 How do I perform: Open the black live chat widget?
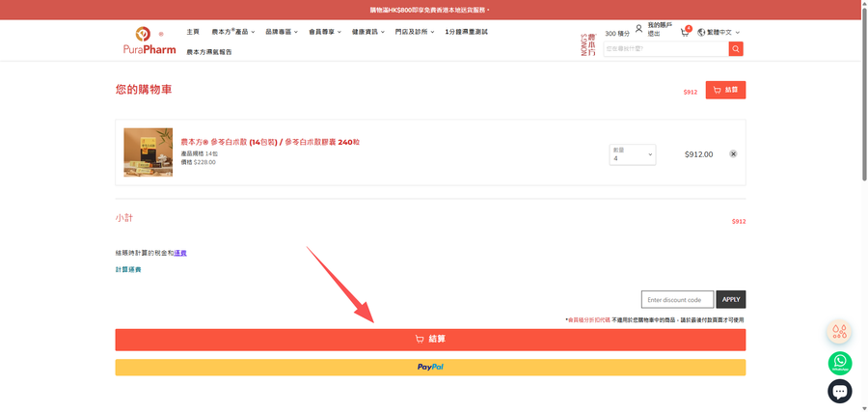tap(840, 392)
